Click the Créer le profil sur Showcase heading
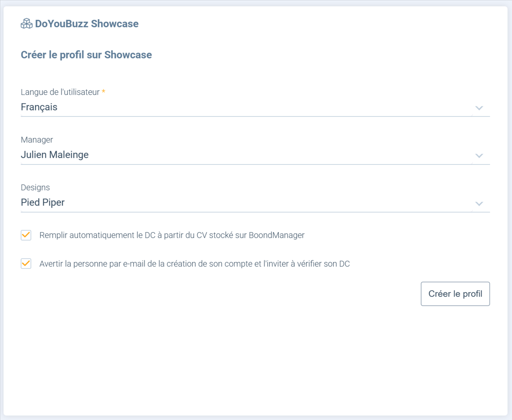This screenshot has width=512, height=420. click(86, 55)
